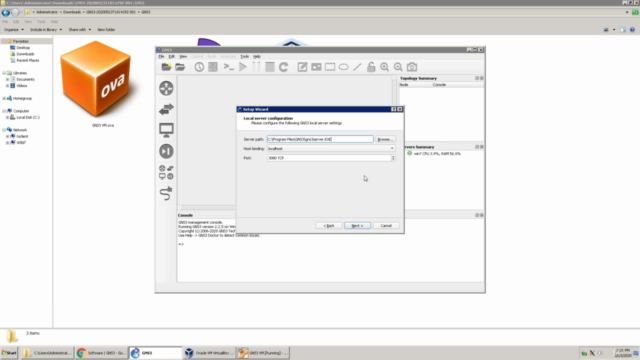Click the Explorer view options icon
Viewport: 640px width, 360px height.
[607, 30]
